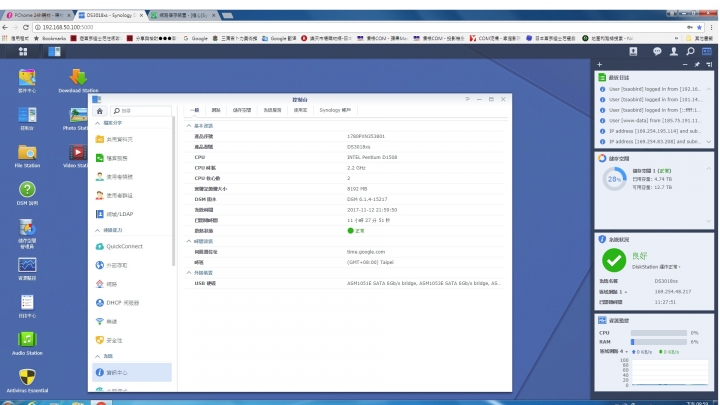Pin the widget panel
This screenshot has width=720, height=405.
coord(697,64)
